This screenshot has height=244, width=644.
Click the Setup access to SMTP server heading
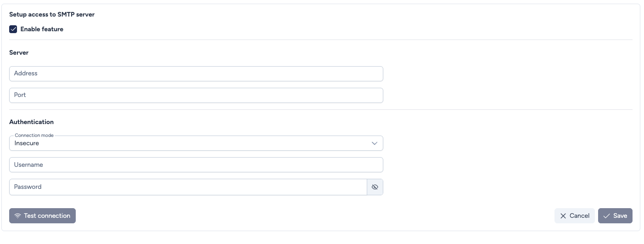click(x=52, y=15)
